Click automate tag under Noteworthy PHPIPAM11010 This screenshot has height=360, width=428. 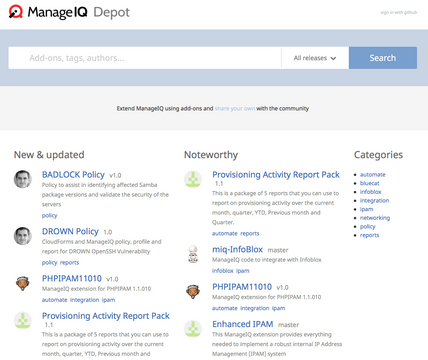pyautogui.click(x=225, y=308)
